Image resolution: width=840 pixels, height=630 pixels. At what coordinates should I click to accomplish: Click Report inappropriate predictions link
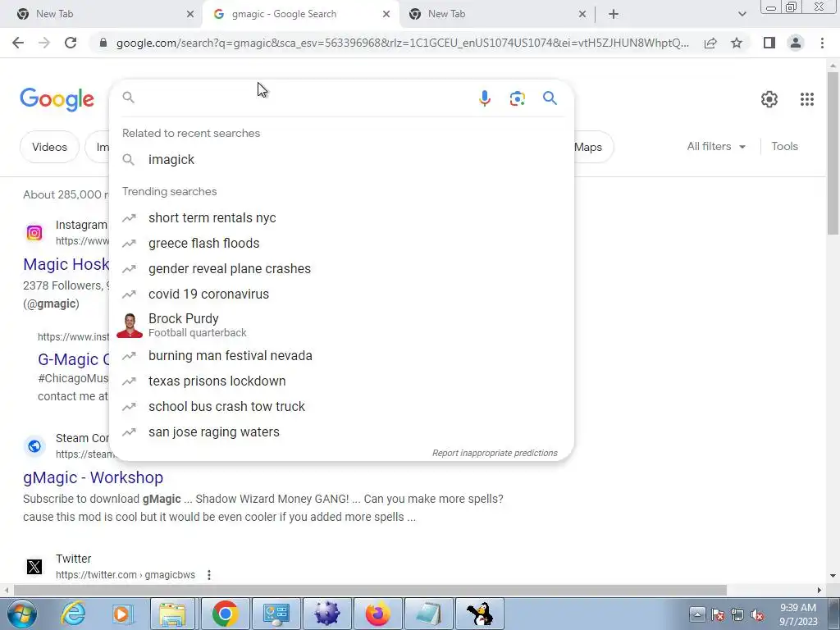[x=495, y=453]
